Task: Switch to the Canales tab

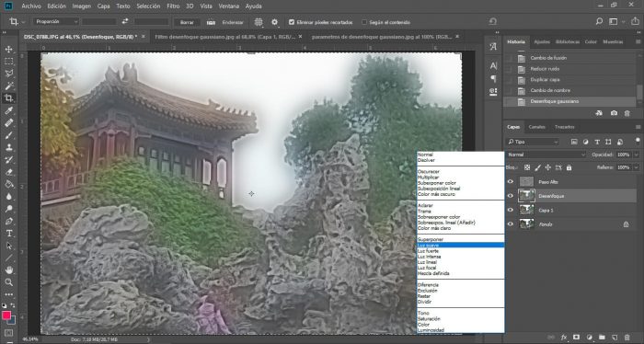Action: [536, 127]
